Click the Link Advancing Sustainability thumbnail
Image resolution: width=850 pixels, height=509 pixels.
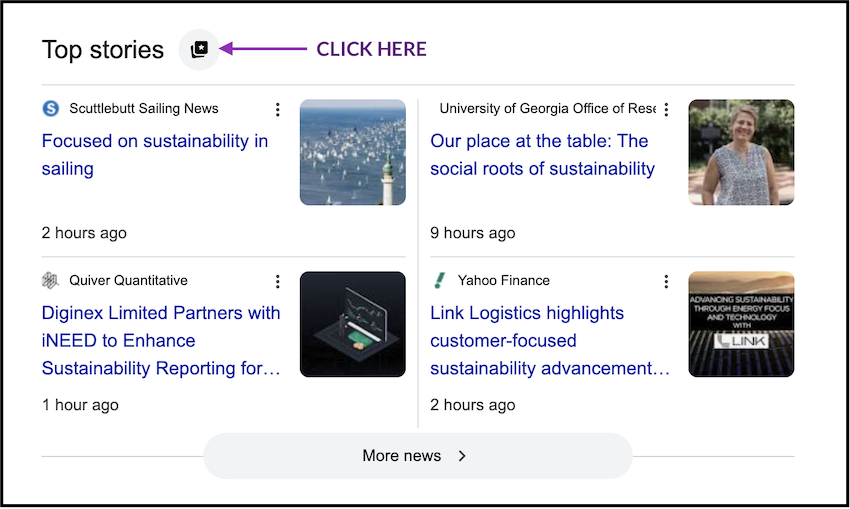(x=741, y=324)
